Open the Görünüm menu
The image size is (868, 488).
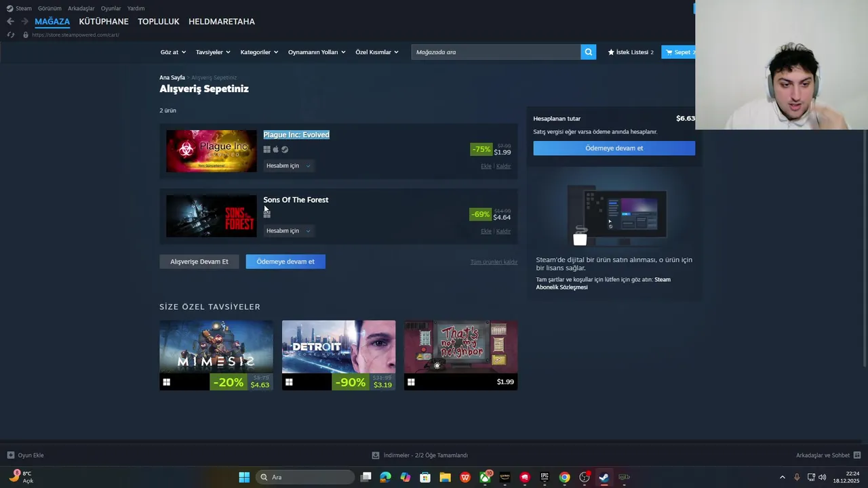[x=50, y=8]
